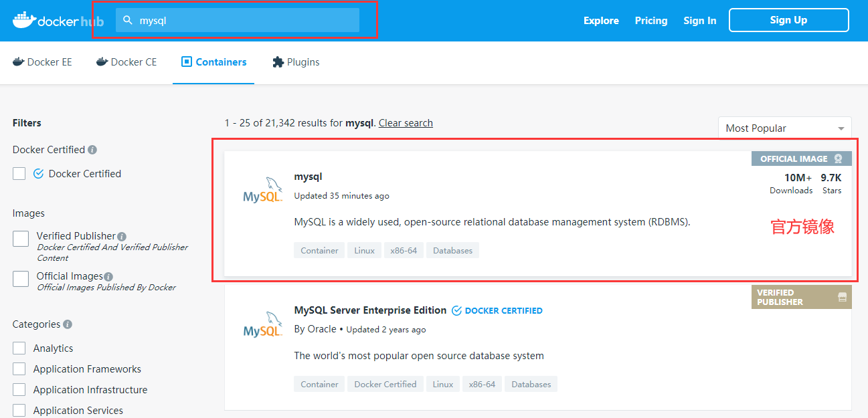Click info icon beside Verified Publisher

click(x=121, y=236)
